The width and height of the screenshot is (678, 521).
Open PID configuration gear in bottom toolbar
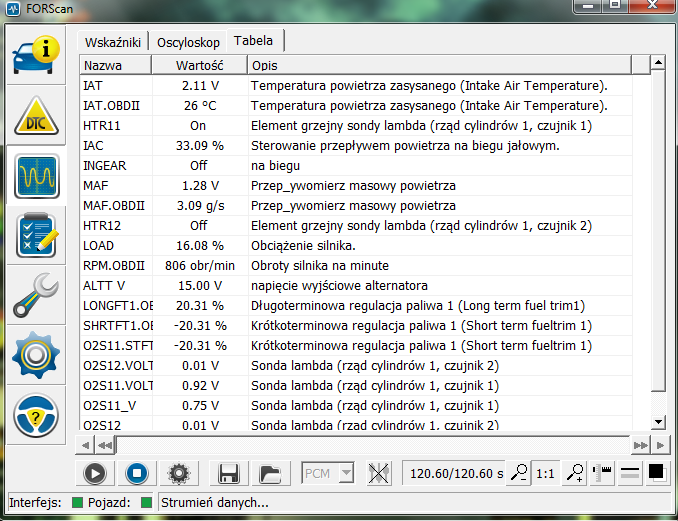pos(179,473)
